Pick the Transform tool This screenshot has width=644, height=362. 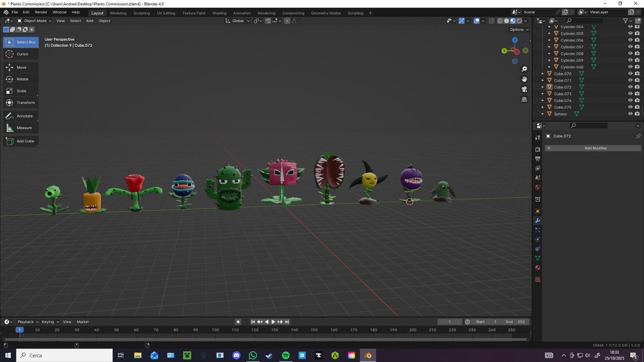point(20,102)
